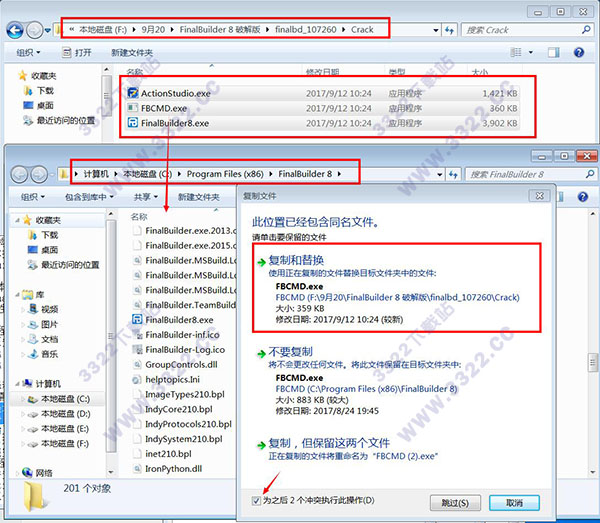Image resolution: width=600 pixels, height=523 pixels.
Task: Click the back arrow in Crack window
Action: point(15,30)
